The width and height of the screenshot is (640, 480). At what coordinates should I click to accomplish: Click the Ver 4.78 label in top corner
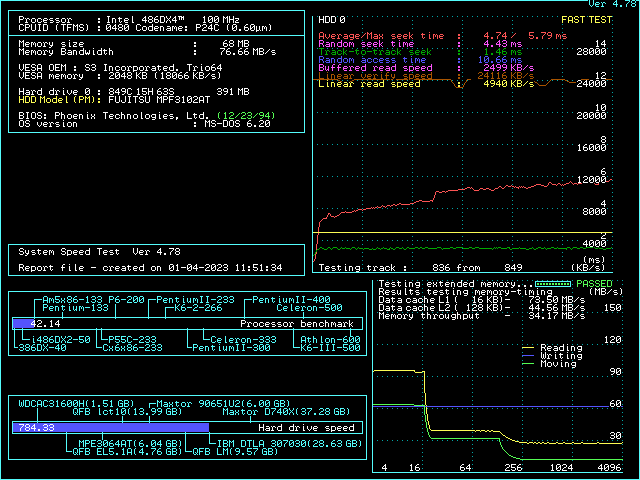click(613, 4)
